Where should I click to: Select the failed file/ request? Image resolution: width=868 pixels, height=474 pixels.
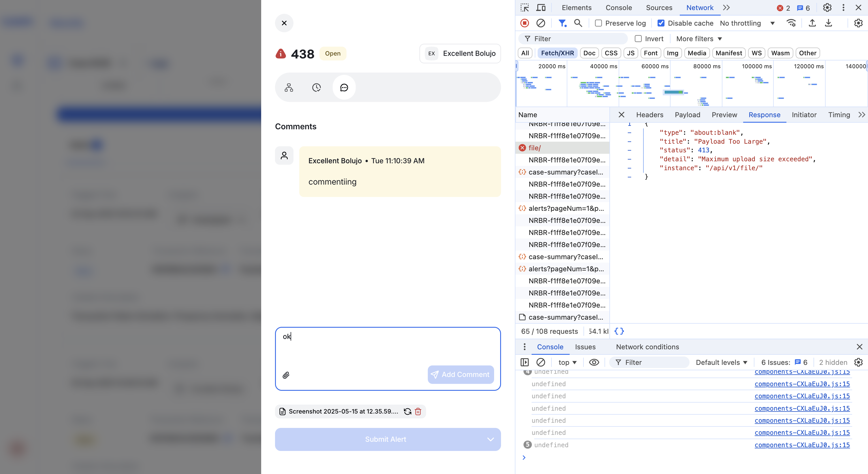tap(534, 148)
